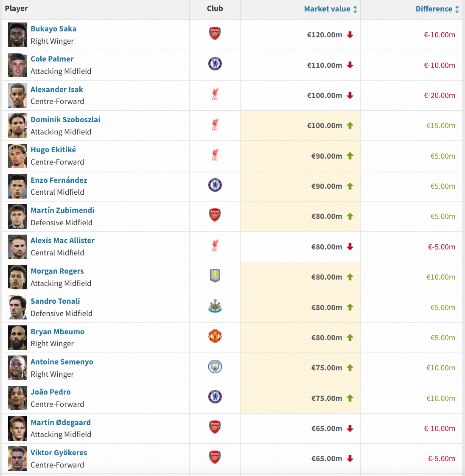Click the green up arrow in Sandro Tonali's row
465x476 pixels.
click(x=350, y=307)
